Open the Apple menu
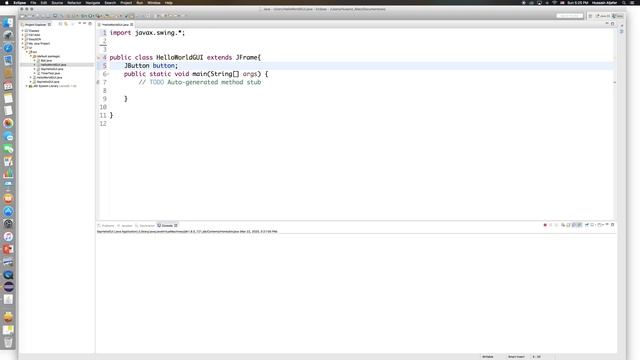Screen dimensions: 640x360 click(6, 2)
